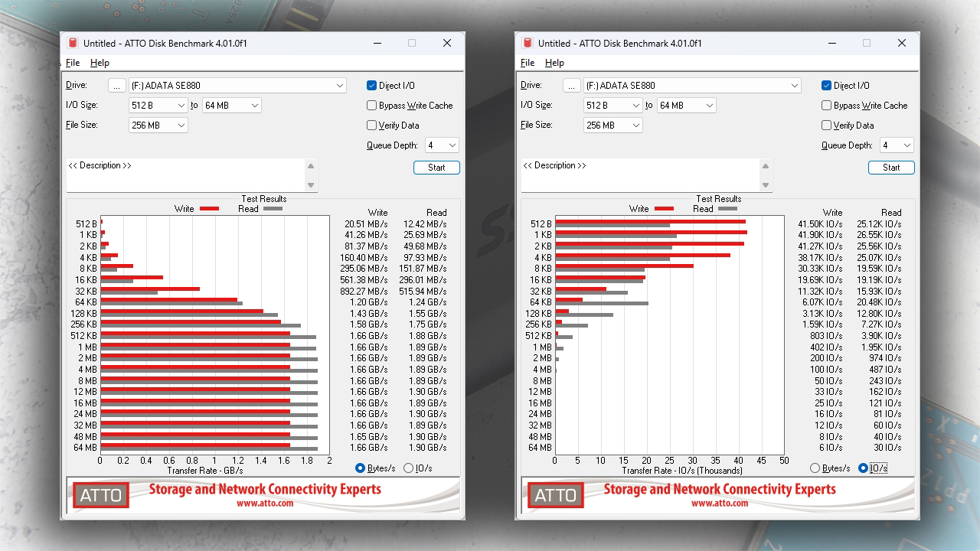Enable Verify Data in left window
The image size is (980, 551).
371,126
